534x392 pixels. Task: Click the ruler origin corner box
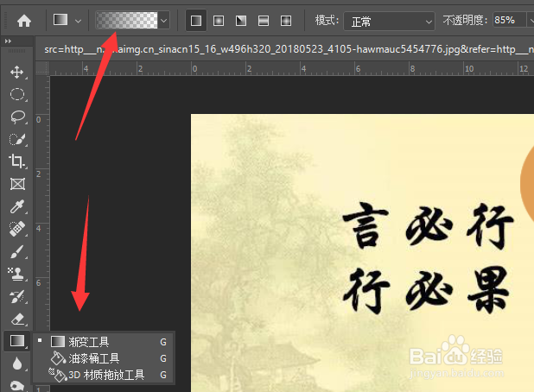pos(42,68)
